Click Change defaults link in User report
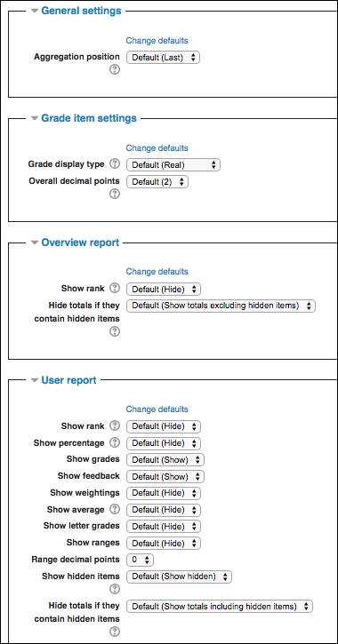338x644 pixels. coord(157,409)
